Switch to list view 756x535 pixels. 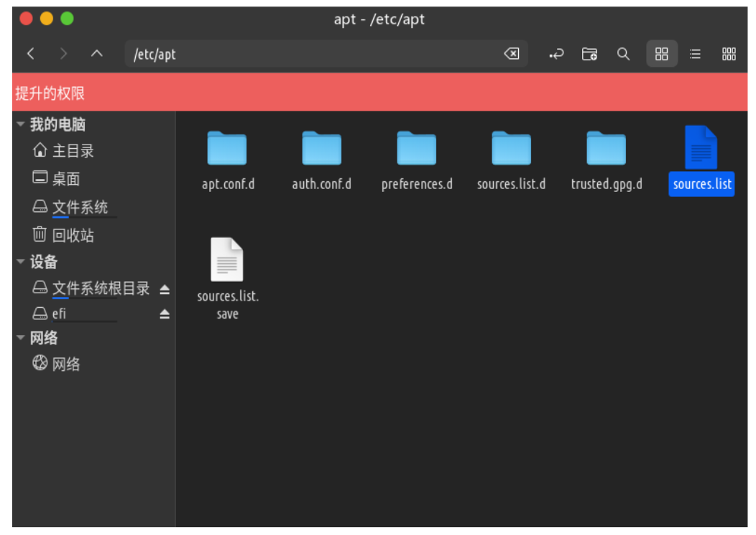[695, 53]
